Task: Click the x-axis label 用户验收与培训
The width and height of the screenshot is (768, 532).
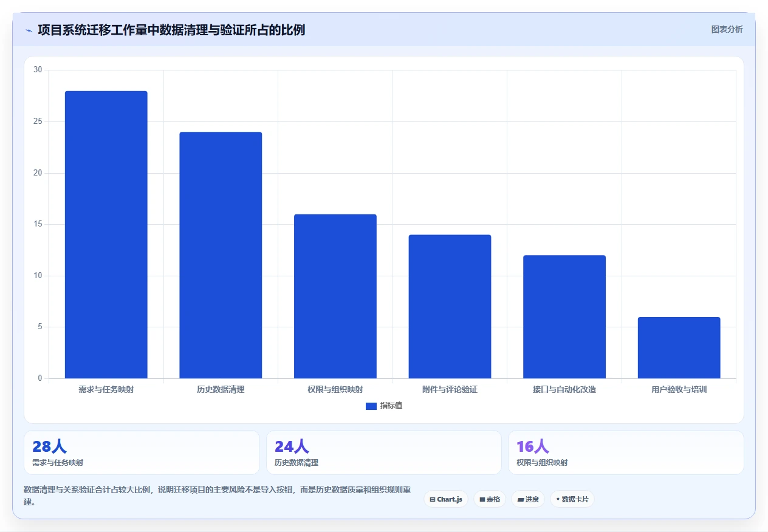Action: click(679, 389)
